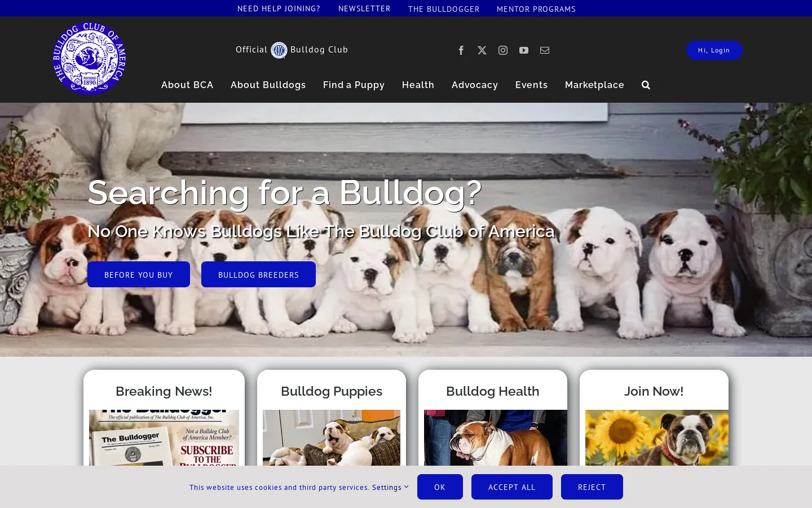The image size is (812, 508).
Task: Open the Facebook social icon
Action: click(461, 50)
